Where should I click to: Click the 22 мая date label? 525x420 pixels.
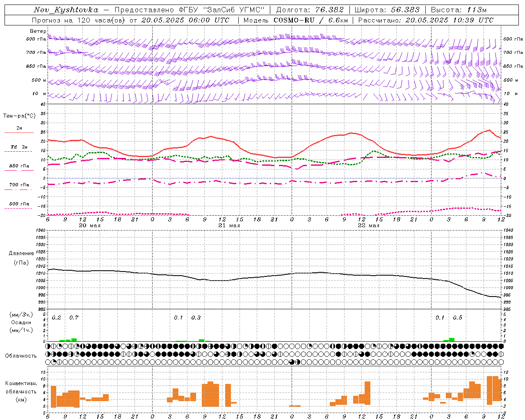point(368,226)
